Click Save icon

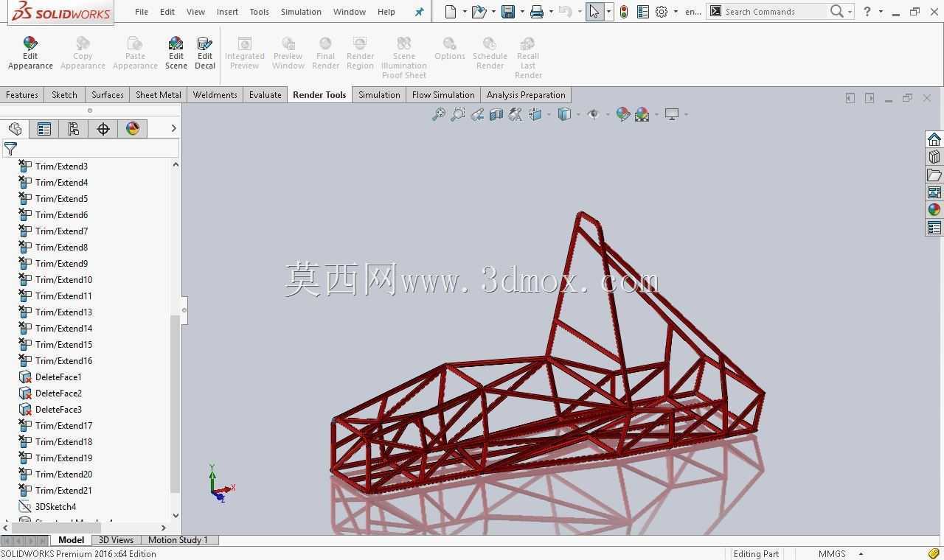[507, 11]
